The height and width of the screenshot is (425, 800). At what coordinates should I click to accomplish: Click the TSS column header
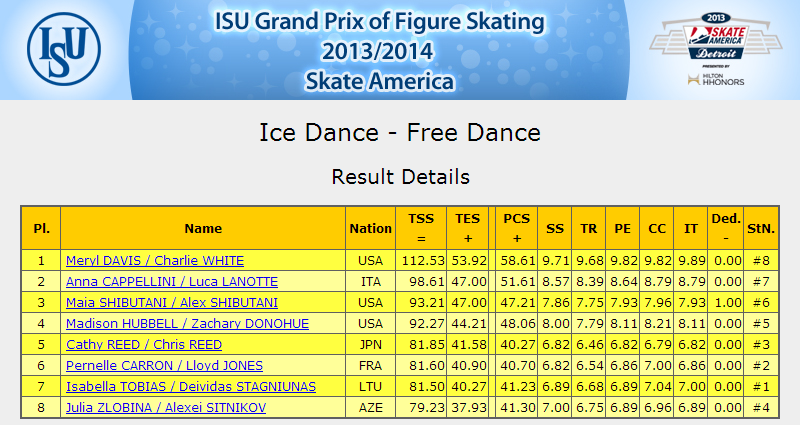pos(421,228)
